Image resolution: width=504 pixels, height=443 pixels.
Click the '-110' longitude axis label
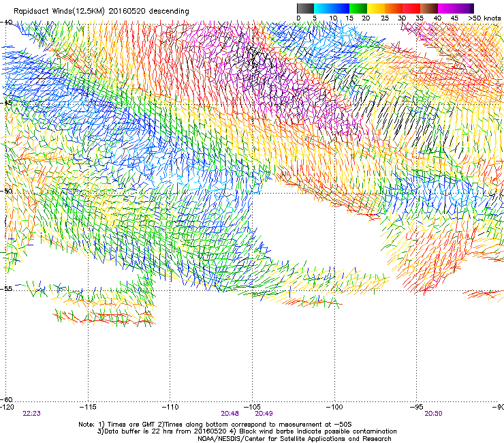(170, 407)
